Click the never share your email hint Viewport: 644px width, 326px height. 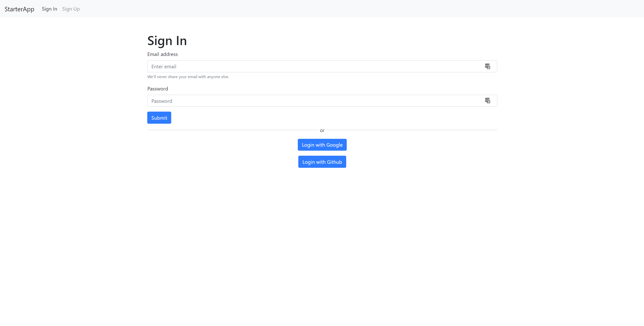(188, 77)
